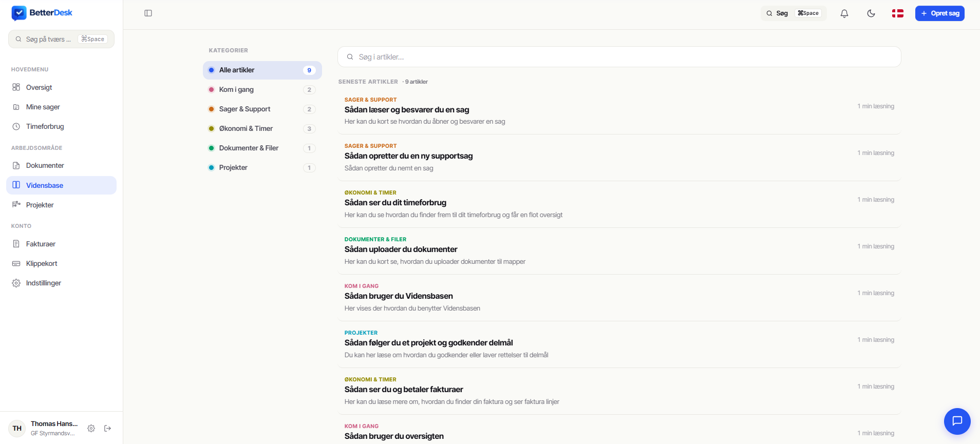Click the Oversigt dashboard icon
Image resolution: width=980 pixels, height=444 pixels.
[16, 87]
